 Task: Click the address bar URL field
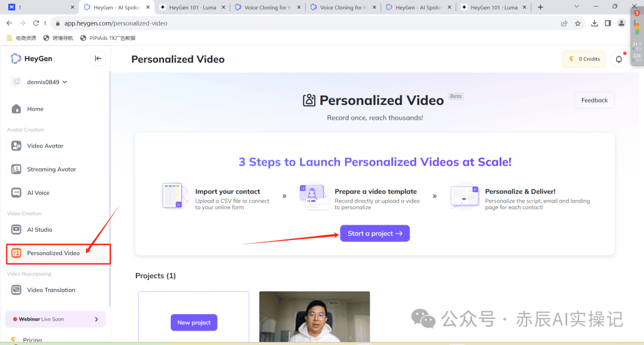[x=298, y=23]
